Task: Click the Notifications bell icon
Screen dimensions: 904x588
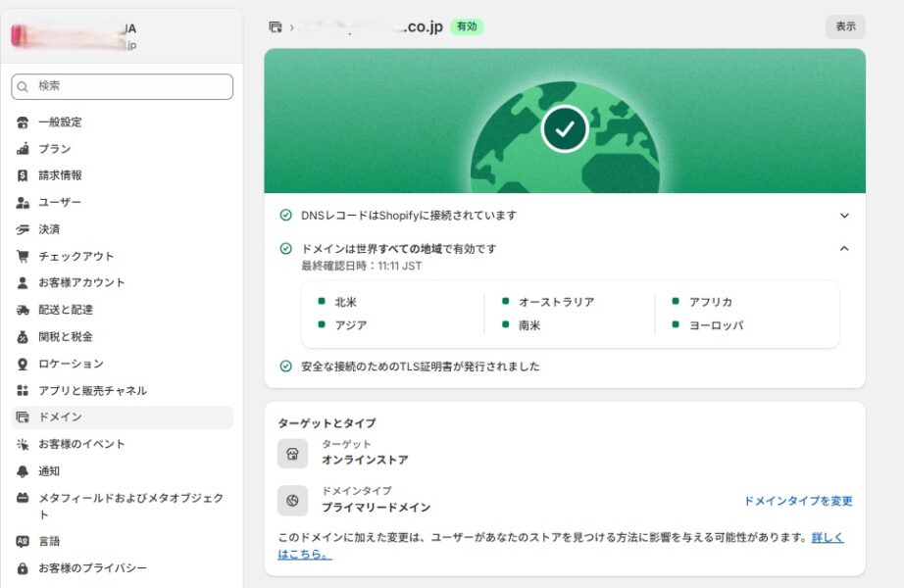Action: [x=23, y=471]
